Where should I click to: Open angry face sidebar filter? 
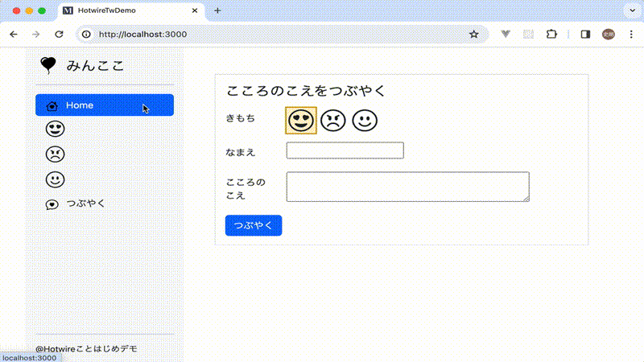point(55,154)
